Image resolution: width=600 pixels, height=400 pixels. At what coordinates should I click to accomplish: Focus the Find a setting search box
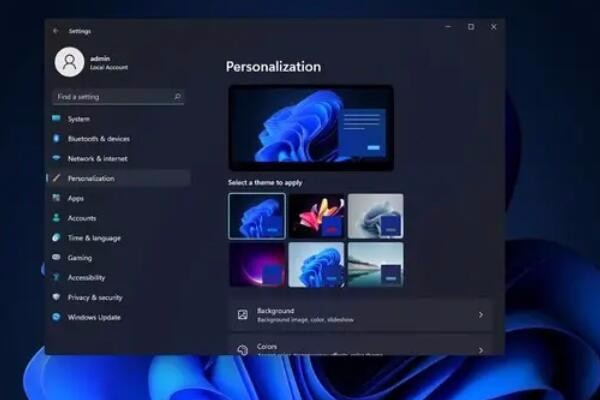click(118, 97)
